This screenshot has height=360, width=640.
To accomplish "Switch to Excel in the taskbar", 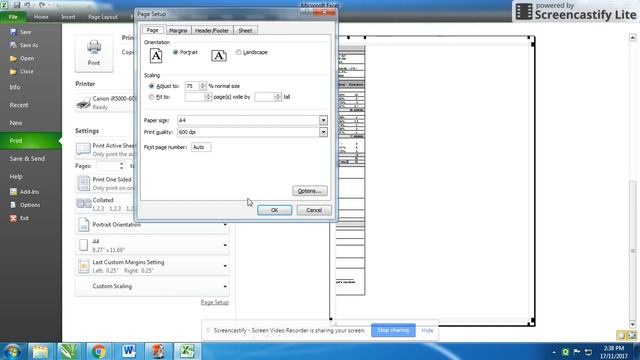I will point(187,351).
